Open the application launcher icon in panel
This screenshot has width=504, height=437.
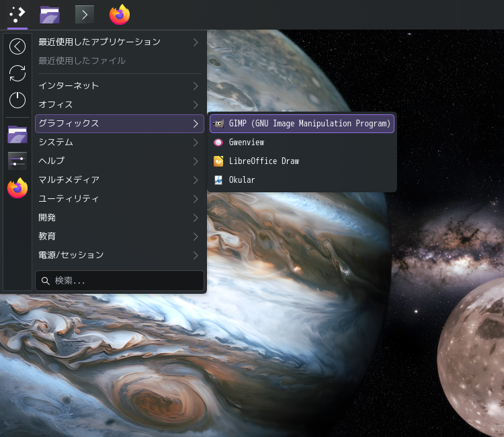[x=17, y=15]
